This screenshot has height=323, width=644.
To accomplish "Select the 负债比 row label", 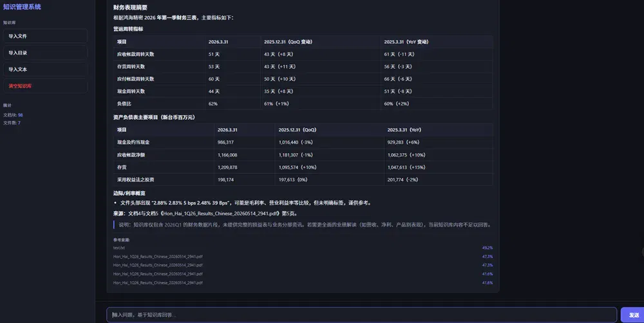I will point(124,104).
